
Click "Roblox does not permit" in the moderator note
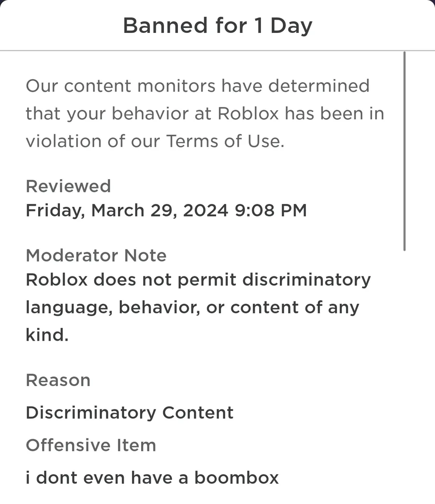[x=130, y=280]
